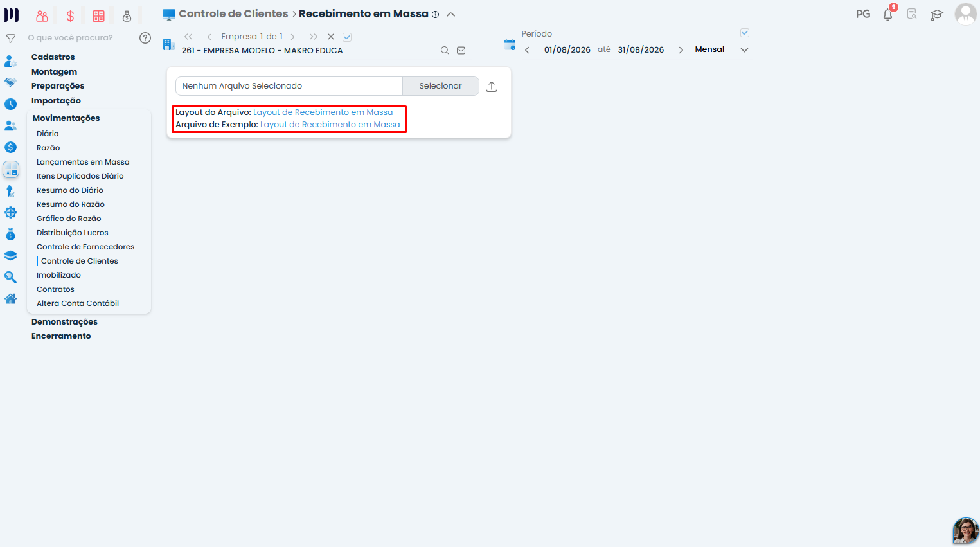This screenshot has width=980, height=547.
Task: Open the graduation cap icon
Action: coord(937,15)
